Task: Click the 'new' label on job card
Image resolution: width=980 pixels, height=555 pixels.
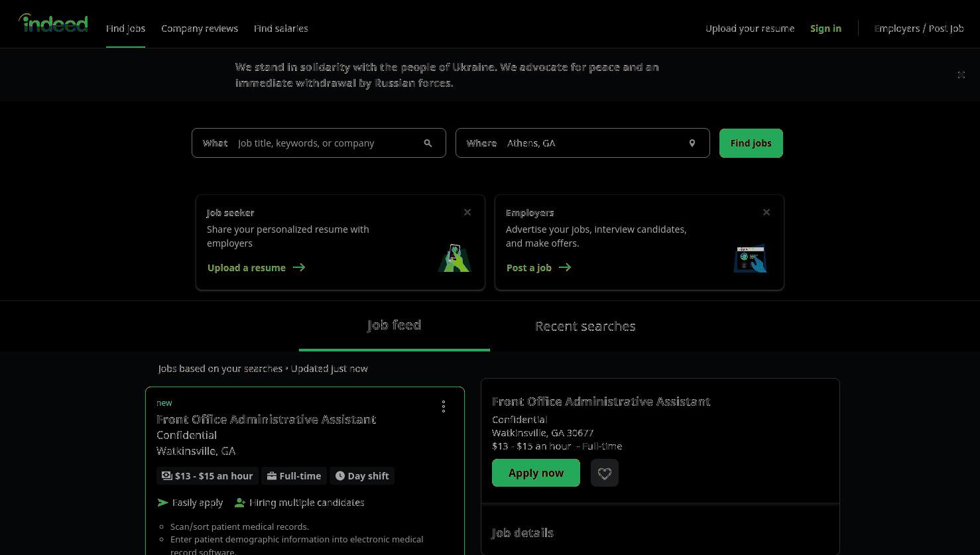Action: (x=164, y=403)
